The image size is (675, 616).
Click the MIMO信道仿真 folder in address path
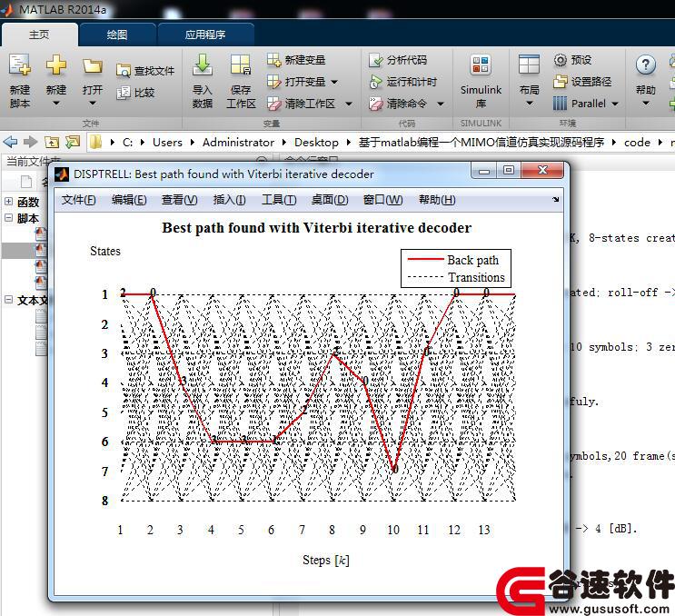tap(481, 142)
